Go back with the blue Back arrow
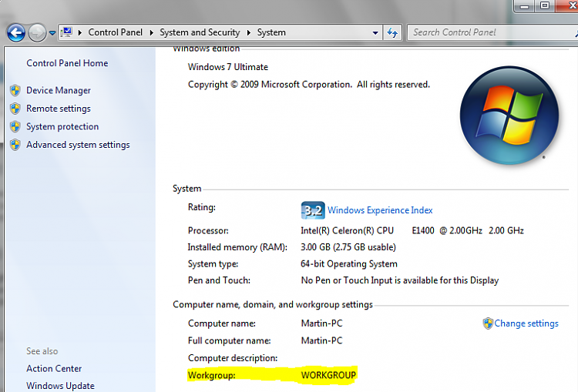Image resolution: width=578 pixels, height=392 pixels. click(16, 33)
